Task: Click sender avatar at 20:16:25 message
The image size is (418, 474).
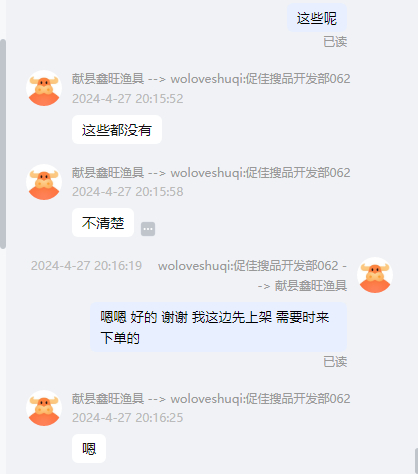Action: click(44, 408)
